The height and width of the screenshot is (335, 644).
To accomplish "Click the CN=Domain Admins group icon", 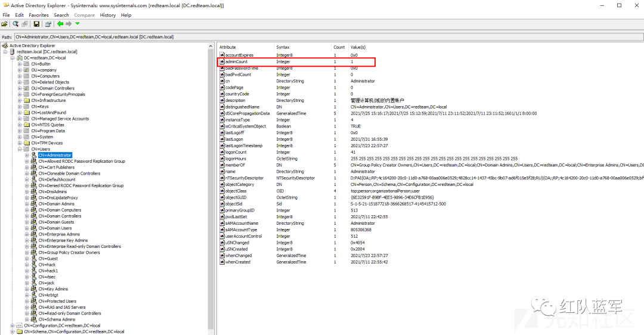I will [33, 204].
